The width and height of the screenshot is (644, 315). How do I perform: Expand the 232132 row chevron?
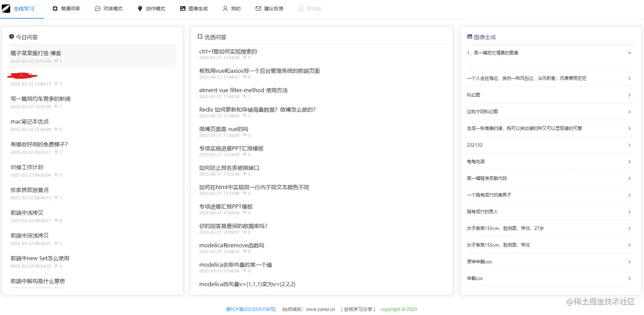(629, 145)
